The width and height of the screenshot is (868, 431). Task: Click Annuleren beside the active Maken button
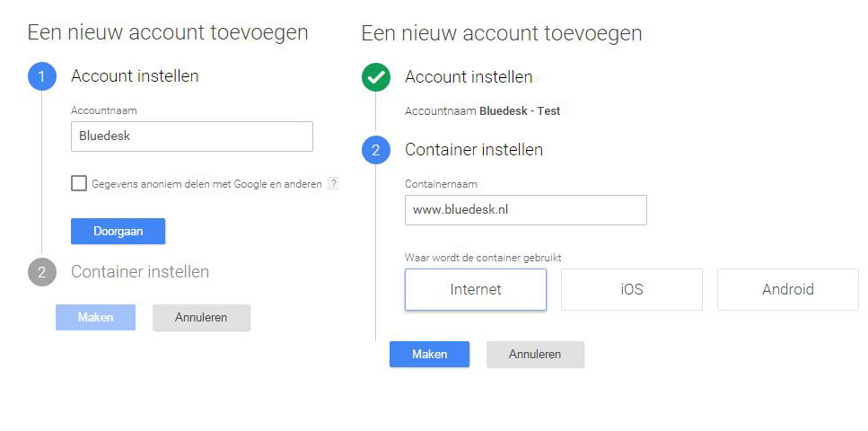pos(535,355)
